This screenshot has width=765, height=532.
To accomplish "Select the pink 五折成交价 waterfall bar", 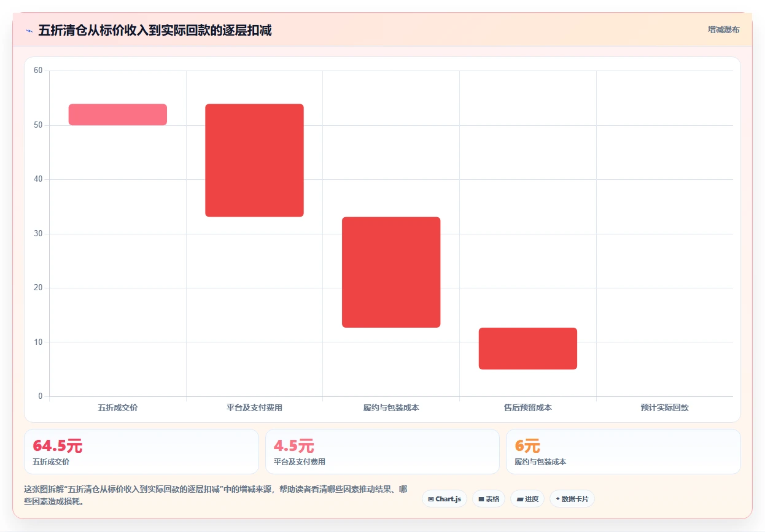I will coord(118,115).
